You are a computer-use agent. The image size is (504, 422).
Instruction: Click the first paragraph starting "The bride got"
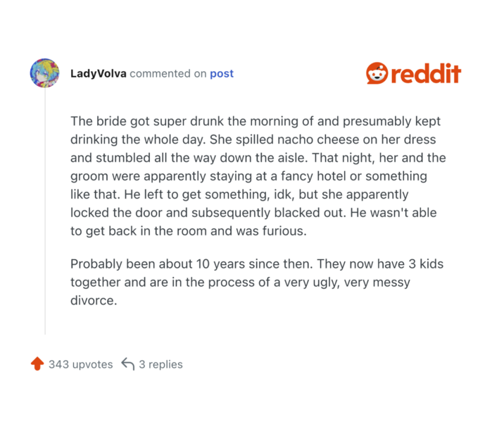point(256,175)
